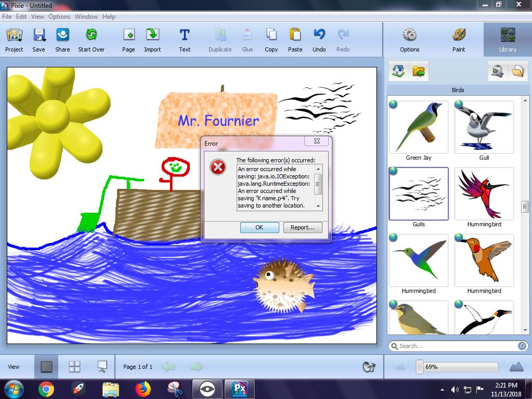Adjust the 69% zoom slider

coord(420,367)
